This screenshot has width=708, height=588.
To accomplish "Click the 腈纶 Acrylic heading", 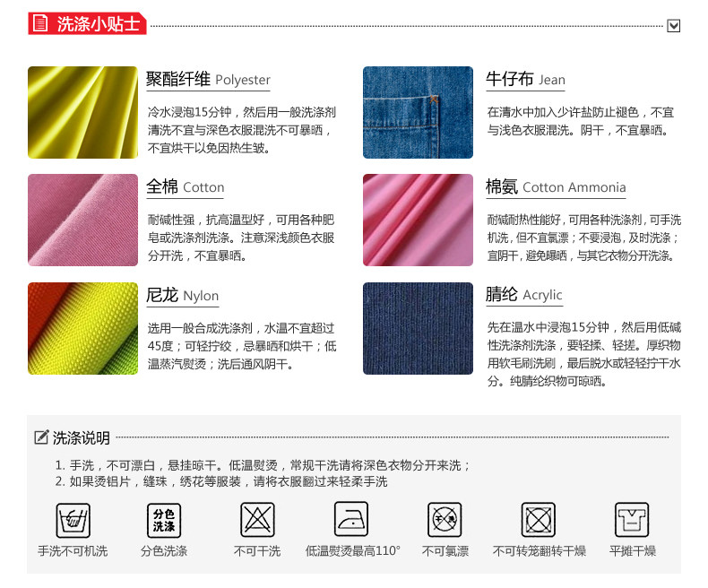I will tap(523, 295).
